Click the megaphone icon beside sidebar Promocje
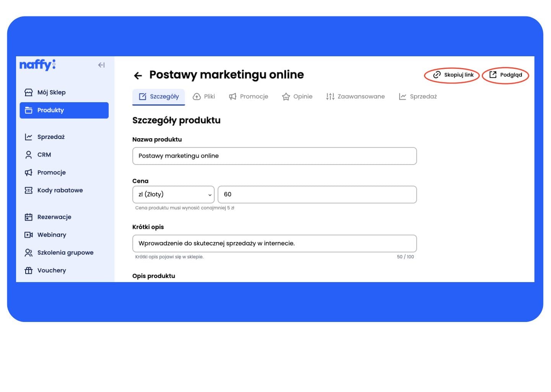 coord(29,172)
